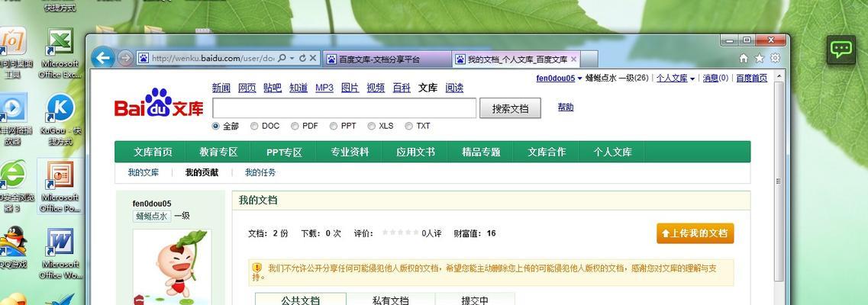Click the Baidu 文库 logo
Screen dimensions: 868x305
click(159, 103)
